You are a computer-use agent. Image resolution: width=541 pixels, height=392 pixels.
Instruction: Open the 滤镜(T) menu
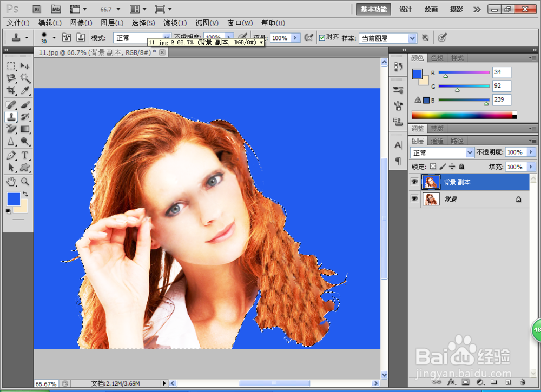[175, 23]
